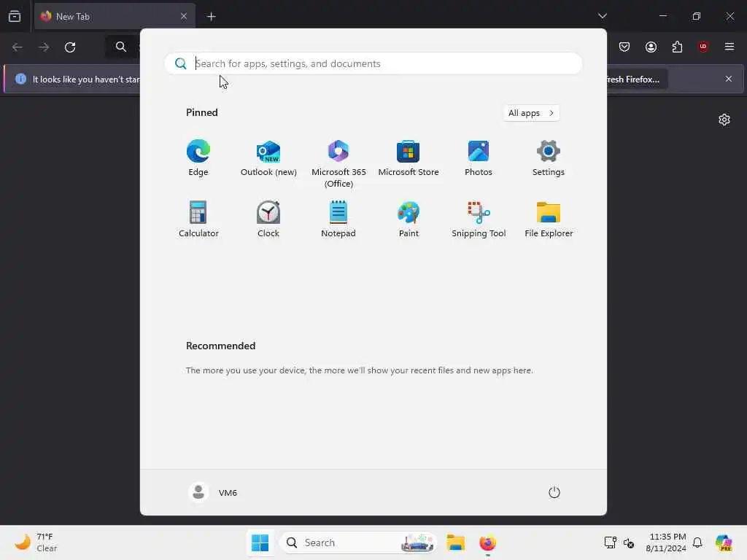Reload the page in Firefox
Image resolution: width=747 pixels, height=560 pixels.
70,47
